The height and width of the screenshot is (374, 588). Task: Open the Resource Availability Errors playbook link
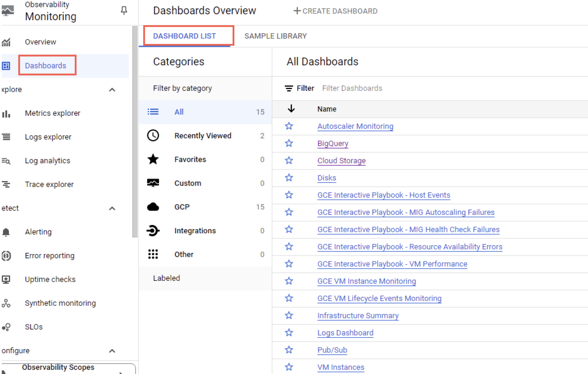pyautogui.click(x=410, y=247)
